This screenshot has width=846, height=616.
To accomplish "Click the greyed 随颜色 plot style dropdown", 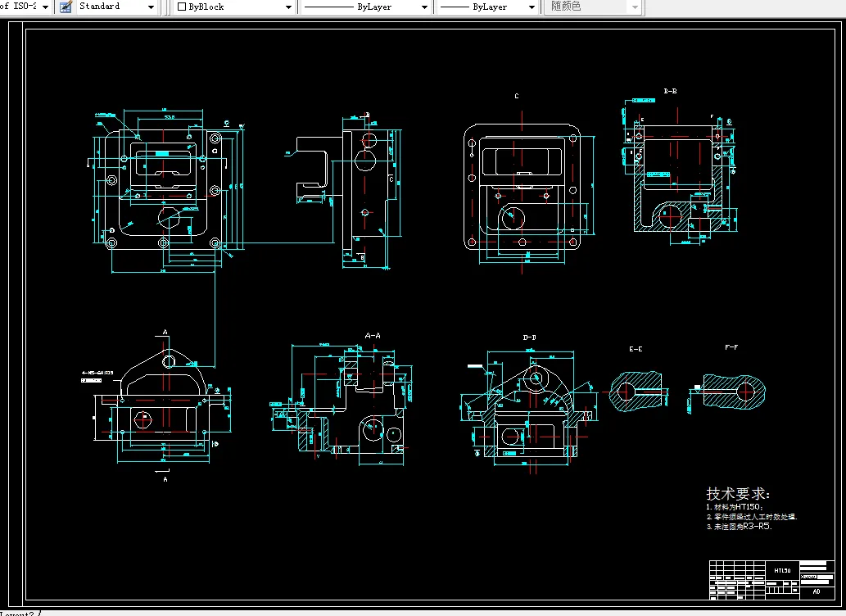I will (593, 7).
